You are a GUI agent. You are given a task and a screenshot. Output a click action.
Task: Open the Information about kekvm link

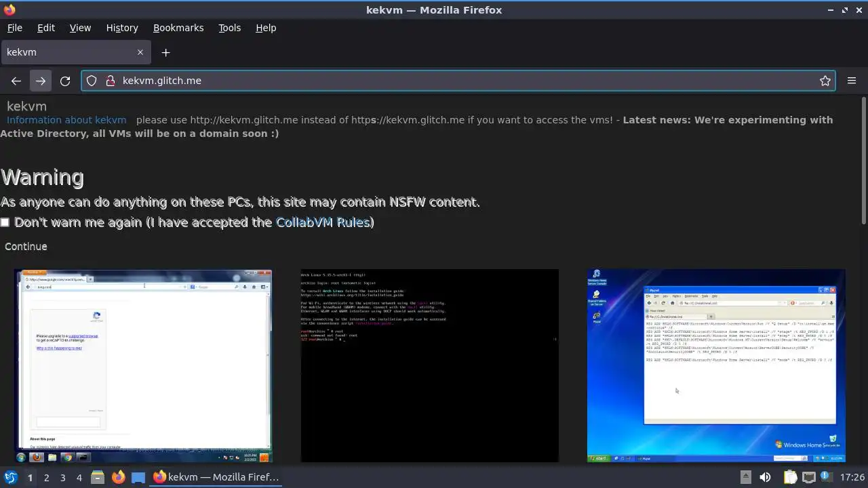click(x=66, y=120)
